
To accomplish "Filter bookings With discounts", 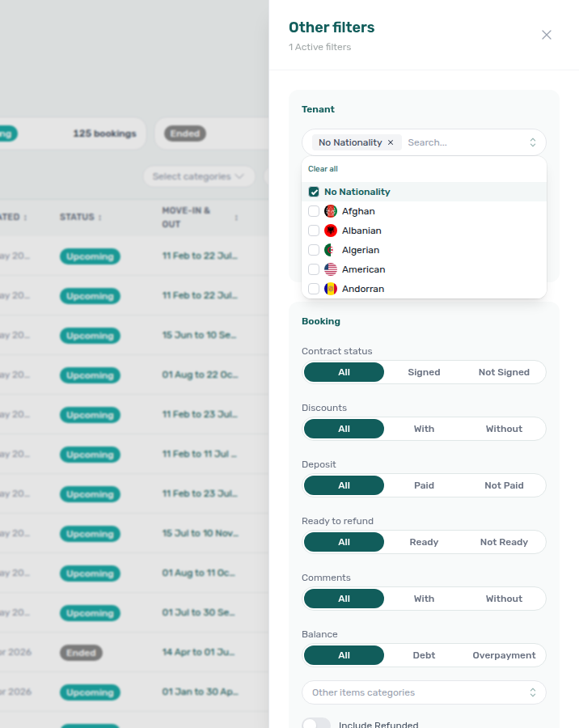I will click(x=424, y=429).
